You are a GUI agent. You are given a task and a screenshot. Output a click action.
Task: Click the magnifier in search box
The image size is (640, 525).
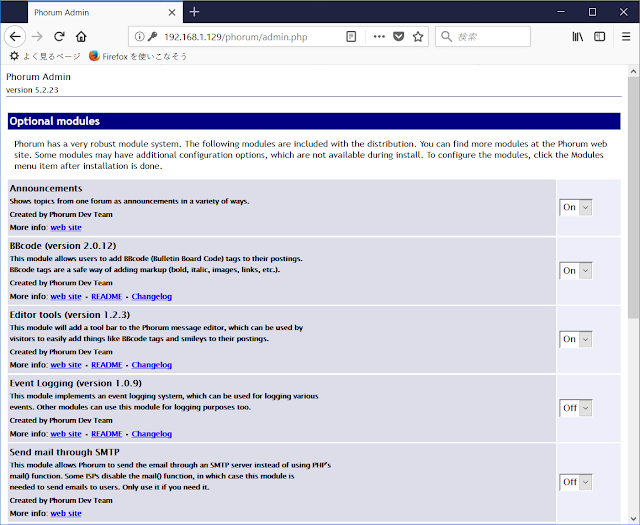447,37
